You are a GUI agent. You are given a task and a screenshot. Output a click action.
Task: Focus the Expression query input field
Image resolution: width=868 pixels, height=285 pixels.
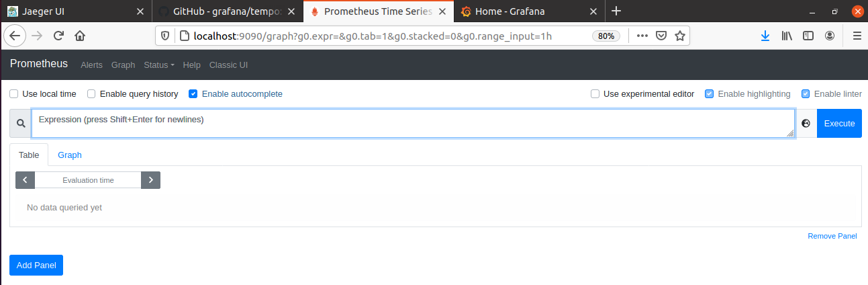tap(413, 124)
